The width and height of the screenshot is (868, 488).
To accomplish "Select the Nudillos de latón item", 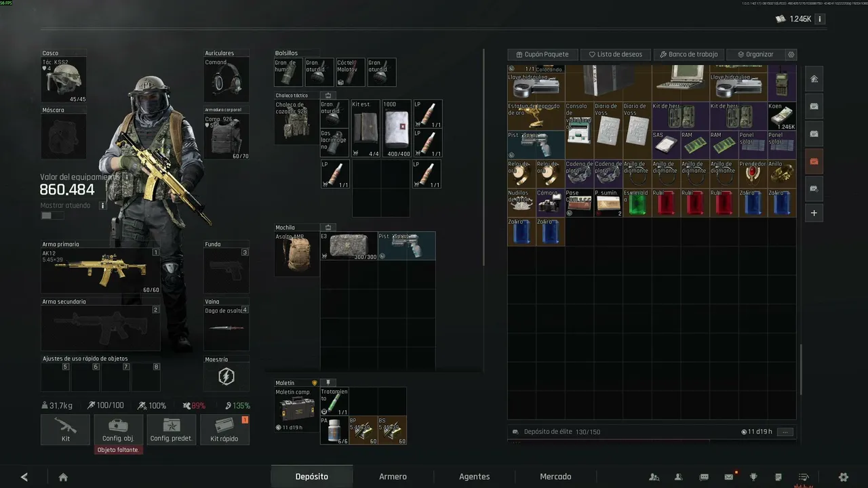I will [x=521, y=203].
